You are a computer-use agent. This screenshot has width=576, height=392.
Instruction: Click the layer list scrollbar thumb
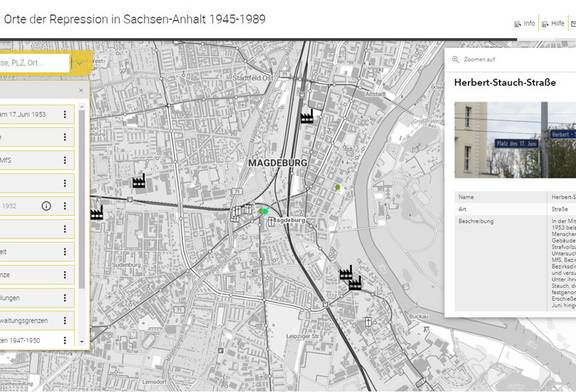[82, 198]
